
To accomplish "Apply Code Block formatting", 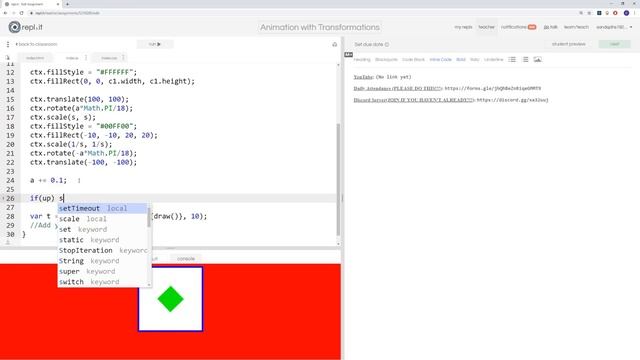I will 413,60.
